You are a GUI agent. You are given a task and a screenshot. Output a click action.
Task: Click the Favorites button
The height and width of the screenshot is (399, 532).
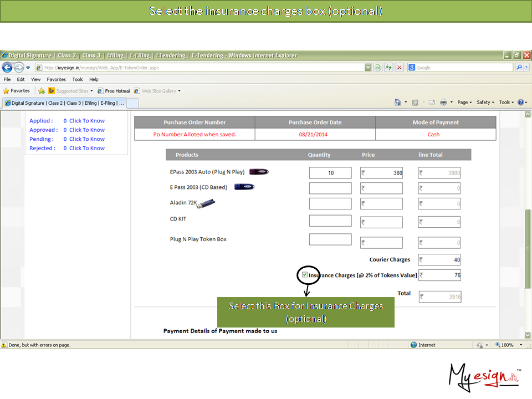17,91
